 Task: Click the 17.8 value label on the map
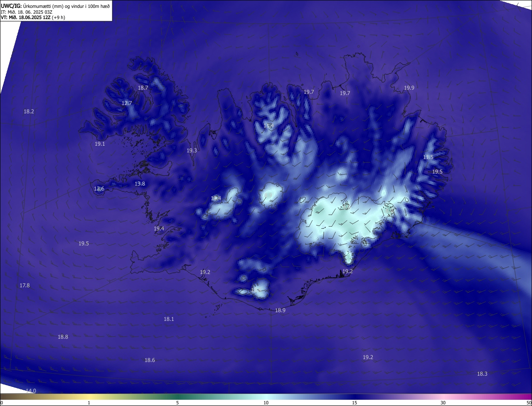25,285
